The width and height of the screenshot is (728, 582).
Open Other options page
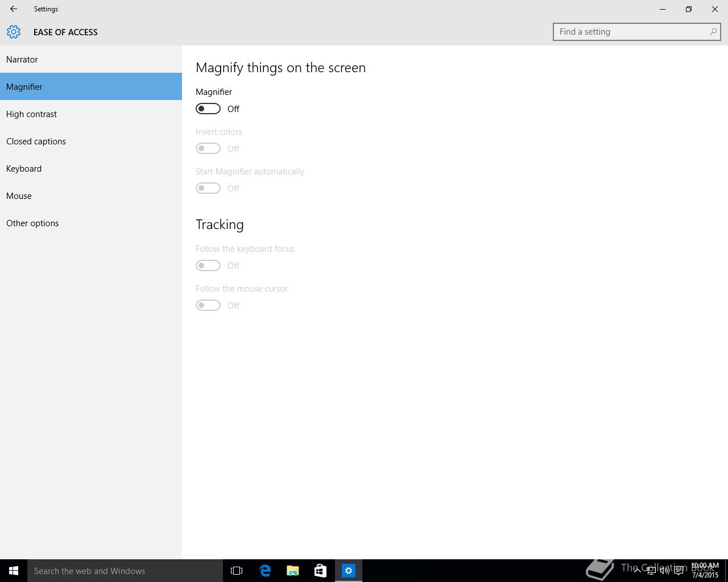[91, 223]
